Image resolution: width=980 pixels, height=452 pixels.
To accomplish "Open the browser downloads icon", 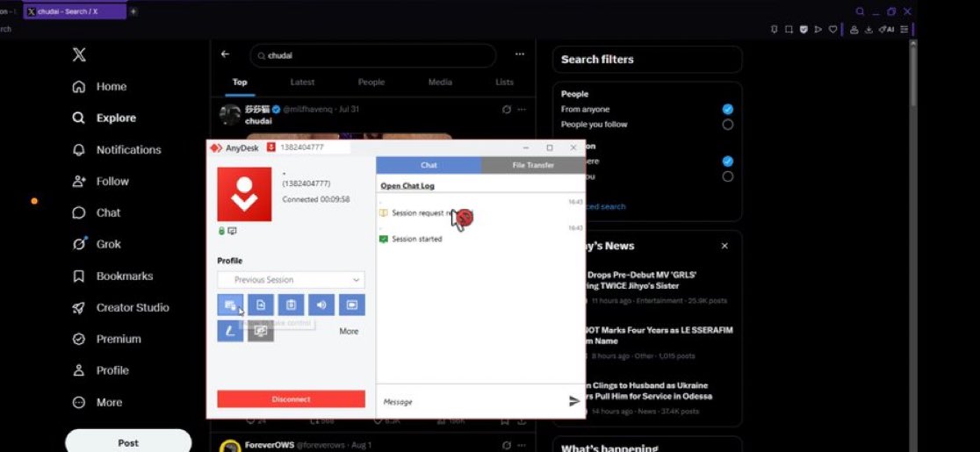I will point(868,29).
